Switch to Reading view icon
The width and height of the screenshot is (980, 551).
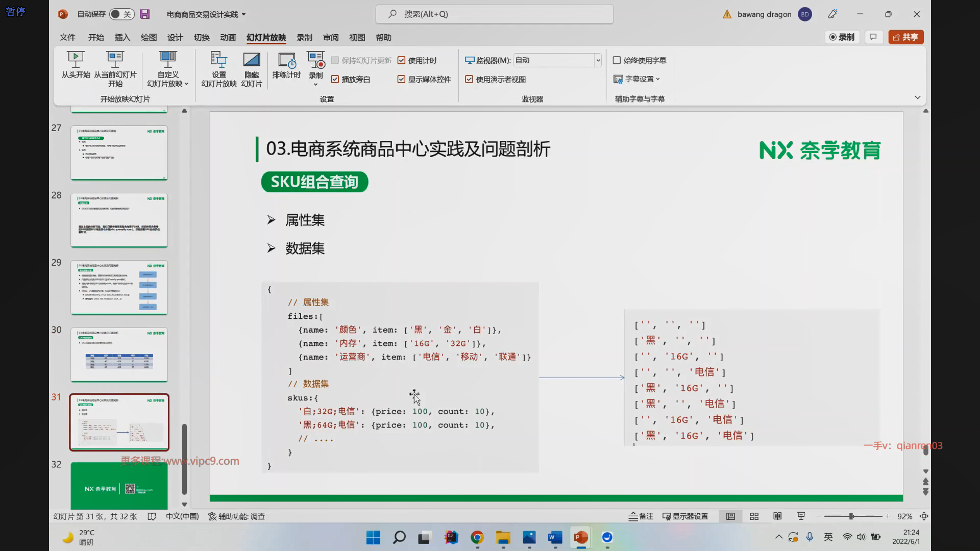[x=777, y=516]
